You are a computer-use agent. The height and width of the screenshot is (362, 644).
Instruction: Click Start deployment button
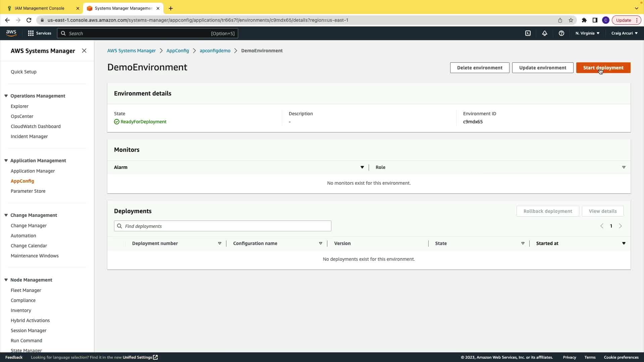[x=603, y=68]
